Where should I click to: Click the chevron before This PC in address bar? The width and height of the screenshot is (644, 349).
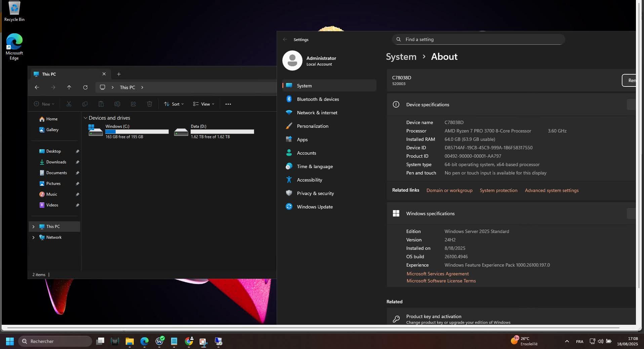point(113,87)
